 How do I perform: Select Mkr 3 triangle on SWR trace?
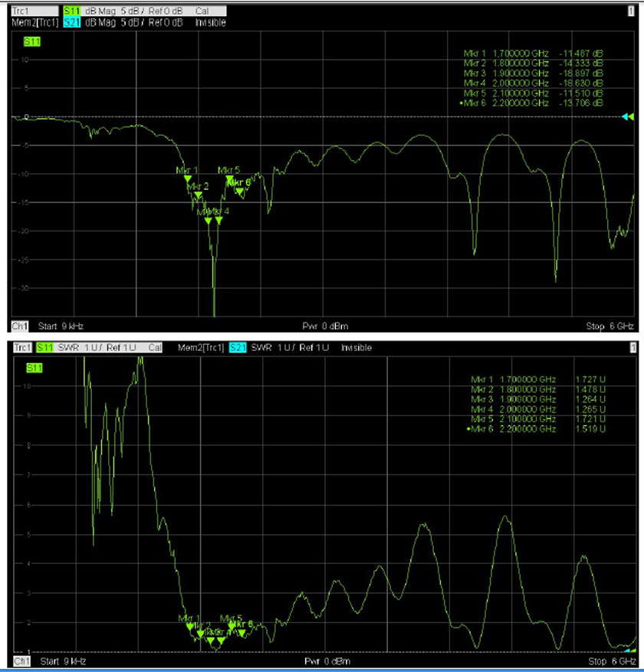click(211, 641)
